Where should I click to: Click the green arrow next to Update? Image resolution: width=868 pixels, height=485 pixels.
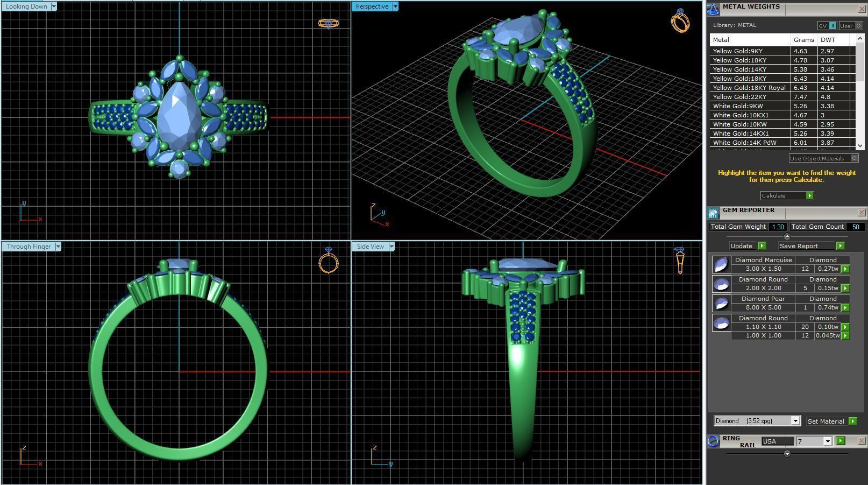(762, 245)
